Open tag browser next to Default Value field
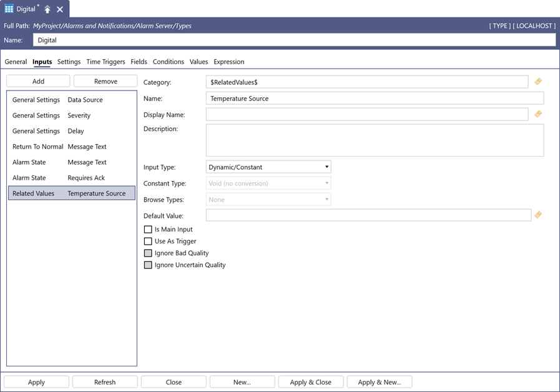 click(538, 215)
